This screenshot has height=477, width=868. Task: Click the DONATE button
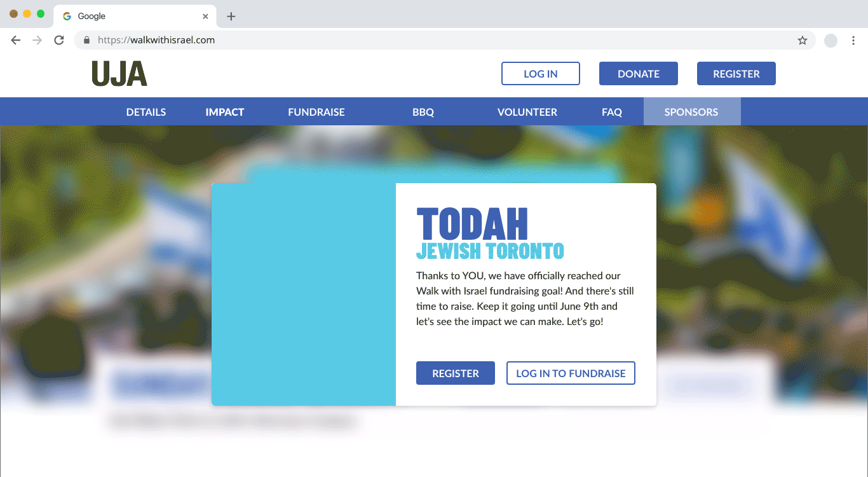(639, 74)
